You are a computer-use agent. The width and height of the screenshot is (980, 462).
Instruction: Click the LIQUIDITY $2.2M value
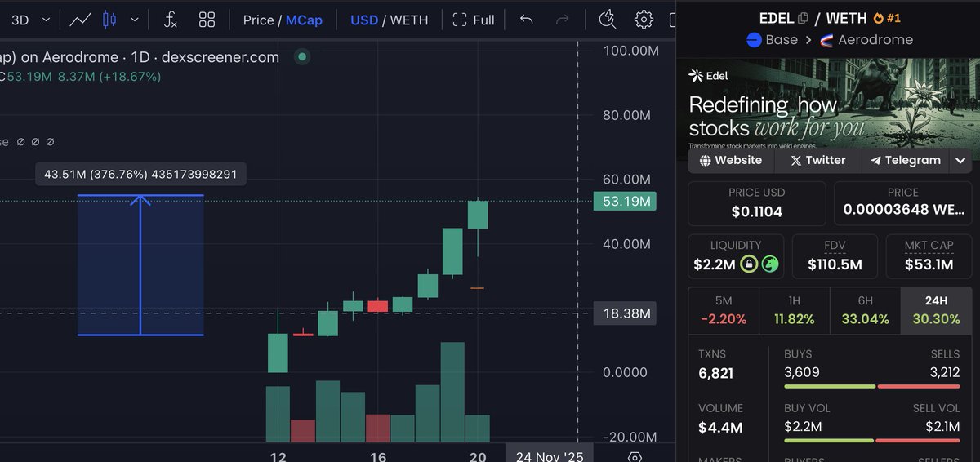point(715,264)
